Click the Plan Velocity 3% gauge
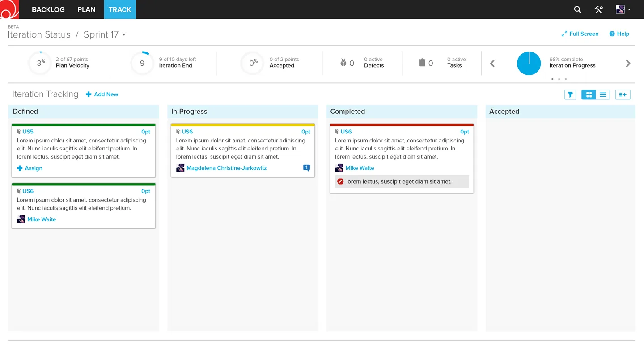The height and width of the screenshot is (352, 644). tap(40, 63)
